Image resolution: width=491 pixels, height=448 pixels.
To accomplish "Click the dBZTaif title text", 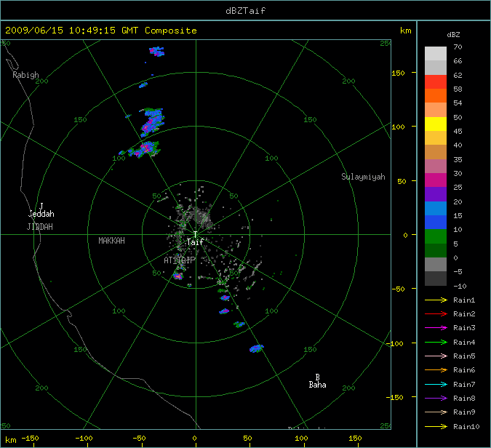I will (x=246, y=11).
